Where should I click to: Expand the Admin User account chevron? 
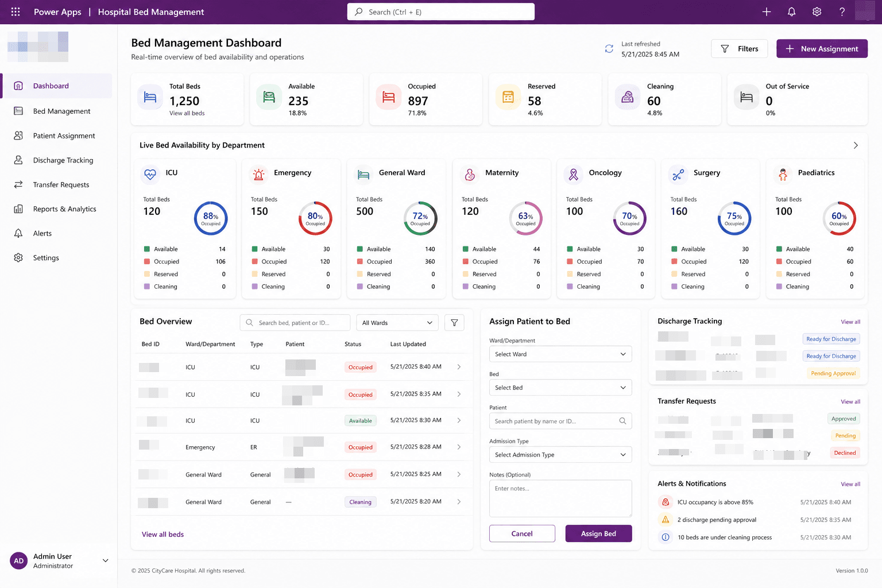click(105, 560)
